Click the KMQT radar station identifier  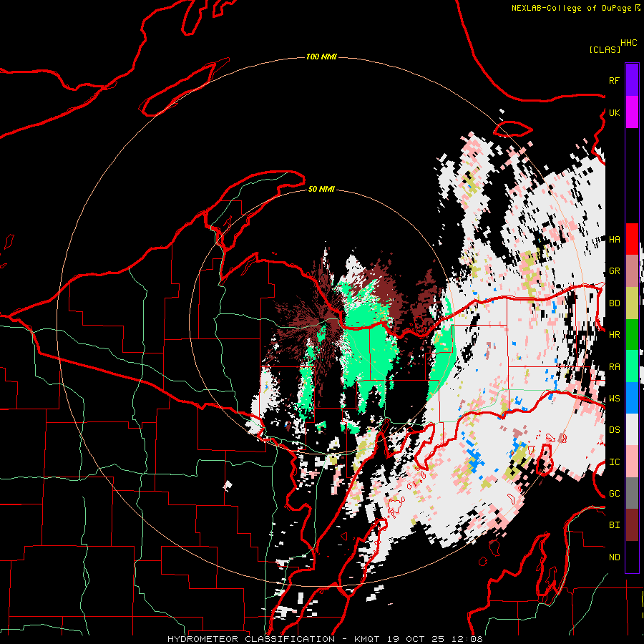click(367, 639)
